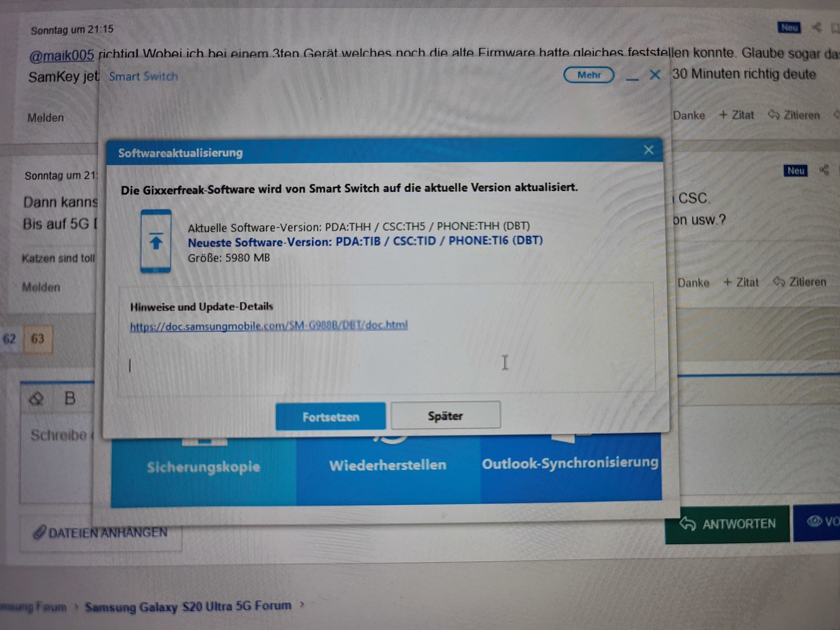
Task: Select forum page 63
Action: coord(38,339)
